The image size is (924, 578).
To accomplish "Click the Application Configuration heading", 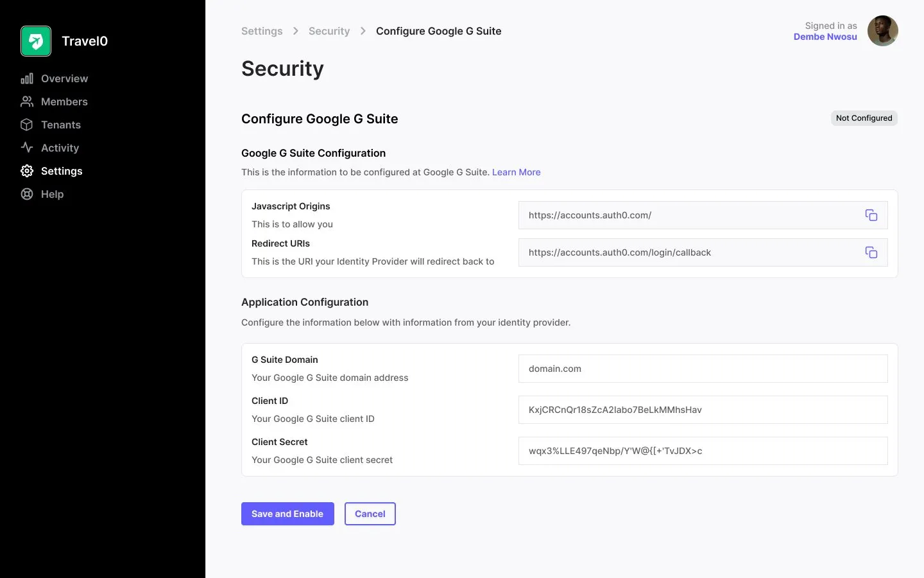I will tap(305, 302).
